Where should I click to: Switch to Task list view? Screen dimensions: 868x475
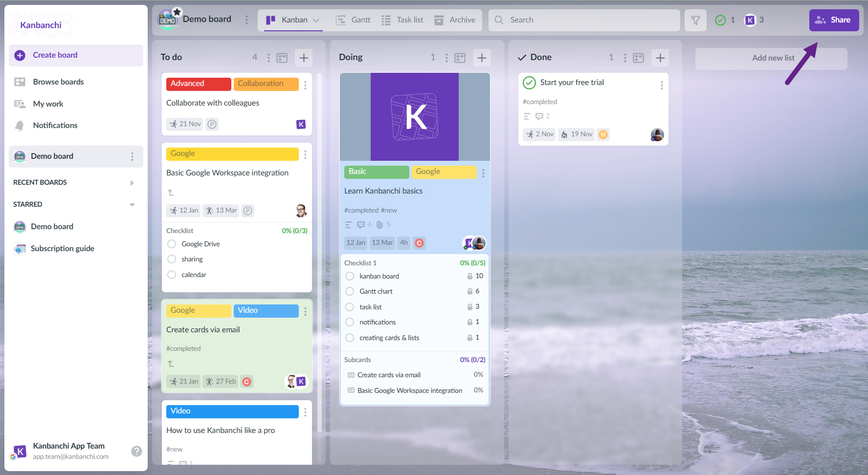(x=402, y=20)
